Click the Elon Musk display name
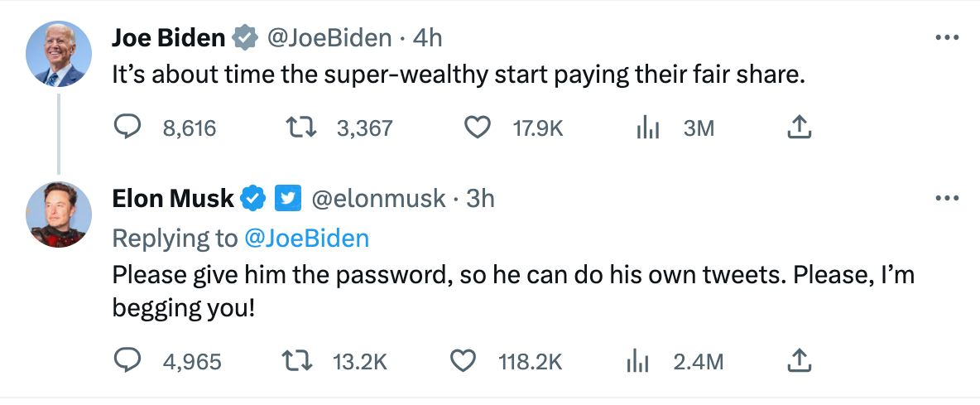This screenshot has width=980, height=405. point(173,199)
